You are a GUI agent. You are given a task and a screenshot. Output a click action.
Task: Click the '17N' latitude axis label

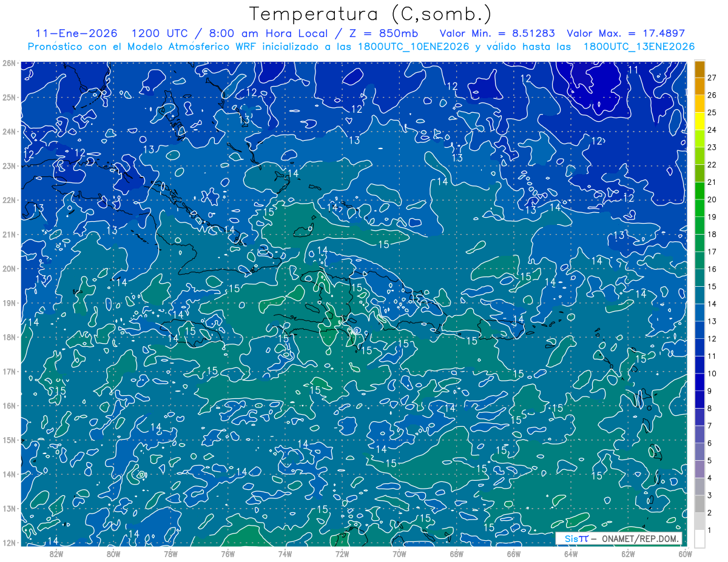pos(9,371)
